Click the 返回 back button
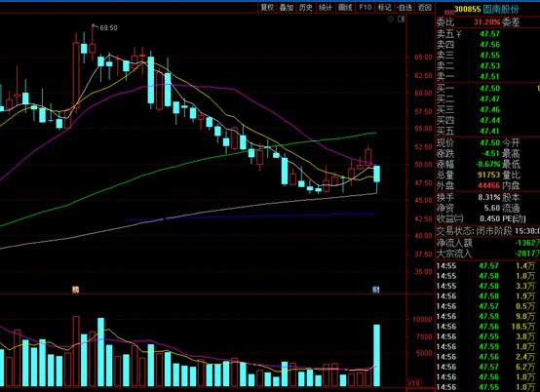 tap(425, 7)
